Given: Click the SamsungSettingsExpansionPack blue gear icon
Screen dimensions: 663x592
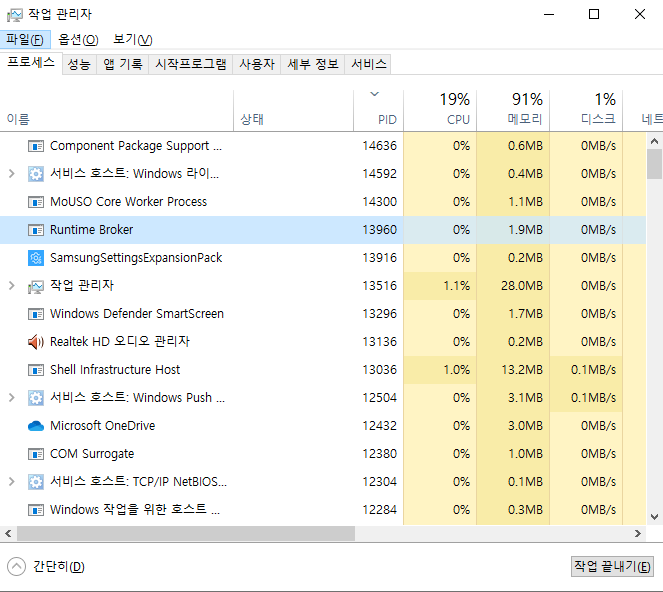Looking at the screenshot, I should (36, 258).
